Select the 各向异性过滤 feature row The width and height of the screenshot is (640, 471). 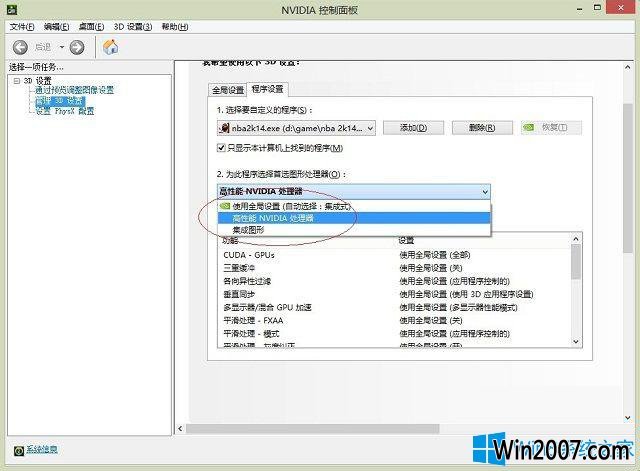tap(394, 281)
